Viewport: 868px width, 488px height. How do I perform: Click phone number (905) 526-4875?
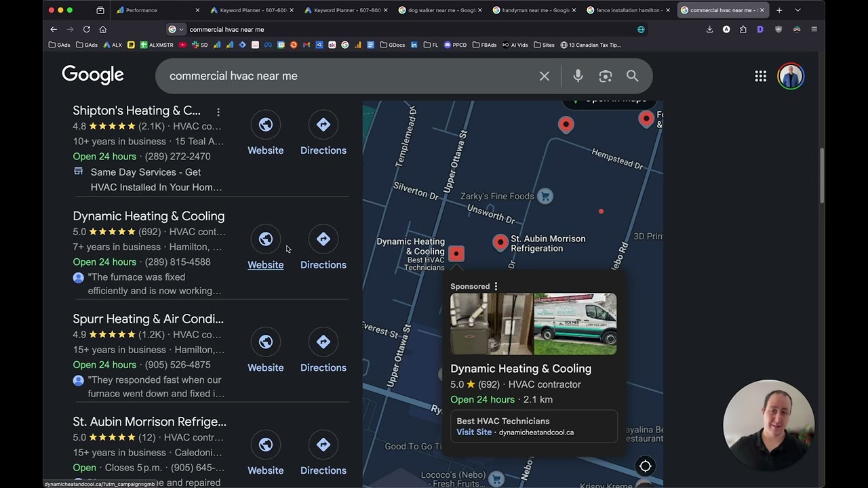(178, 365)
